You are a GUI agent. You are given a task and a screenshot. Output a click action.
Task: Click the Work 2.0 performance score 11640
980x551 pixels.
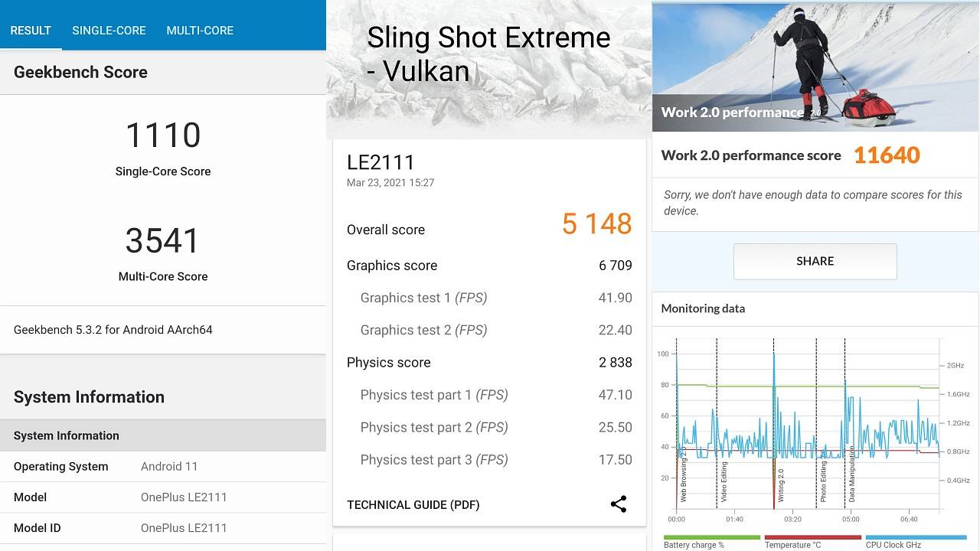tap(887, 155)
